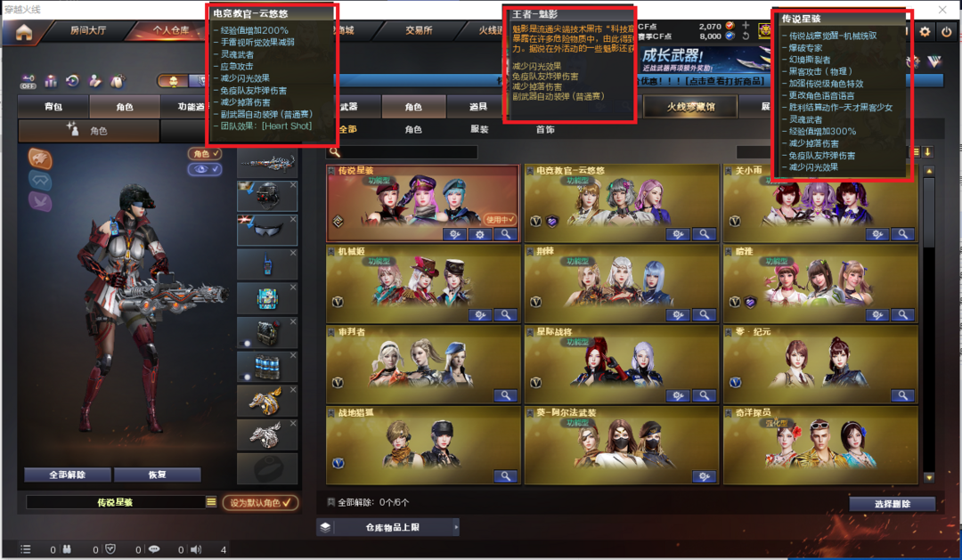Click the home lobby icon
The image size is (962, 560).
(x=24, y=33)
